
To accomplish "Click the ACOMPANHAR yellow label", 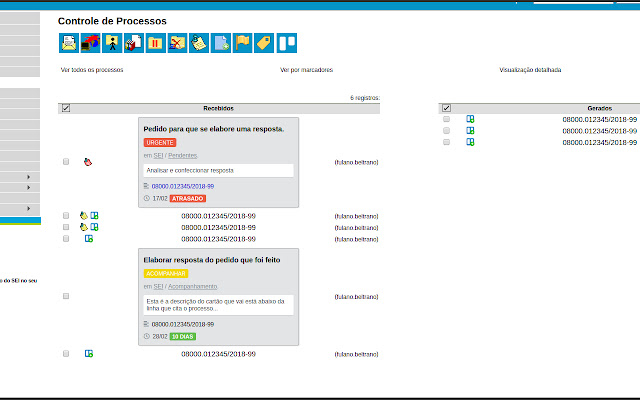I will pos(166,273).
